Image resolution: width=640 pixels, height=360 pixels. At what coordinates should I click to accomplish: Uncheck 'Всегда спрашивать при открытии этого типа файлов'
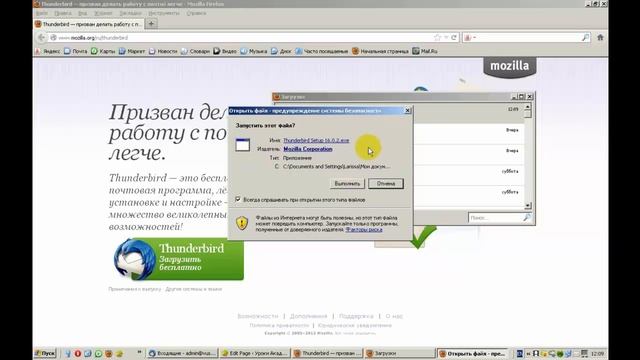(238, 200)
